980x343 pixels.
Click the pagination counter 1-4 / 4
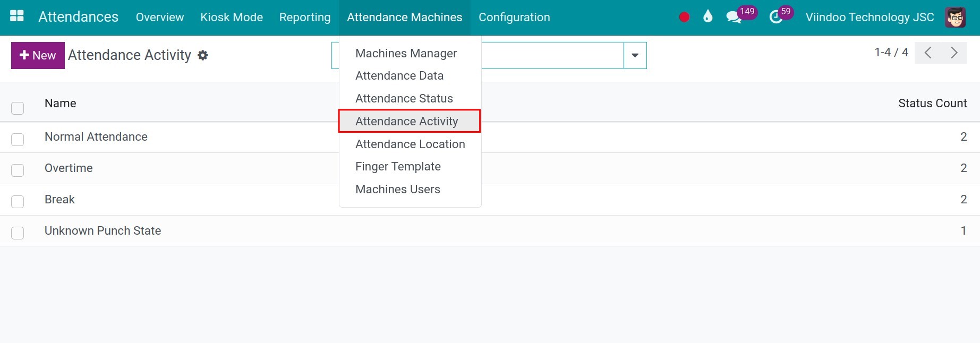point(891,52)
